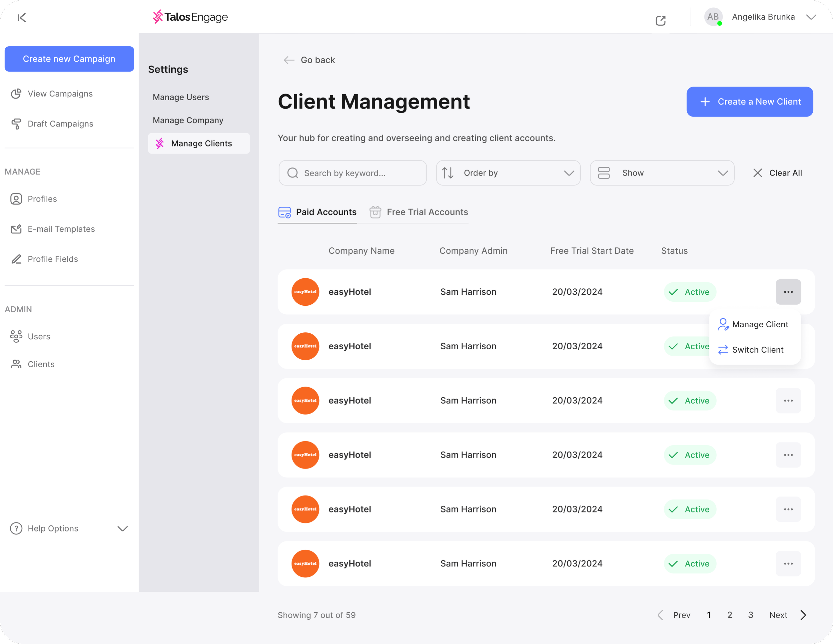
Task: Select Manage Users in Settings
Action: point(181,97)
